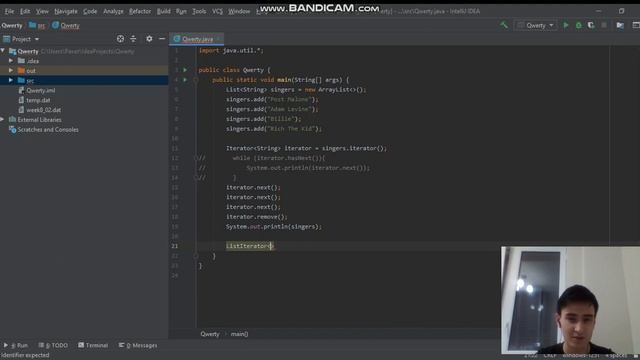Click line number 21 in gutter
The image size is (640, 360).
click(x=175, y=246)
